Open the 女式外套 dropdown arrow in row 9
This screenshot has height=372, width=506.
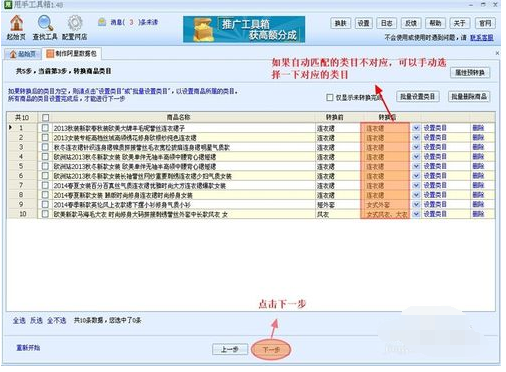pyautogui.click(x=416, y=204)
